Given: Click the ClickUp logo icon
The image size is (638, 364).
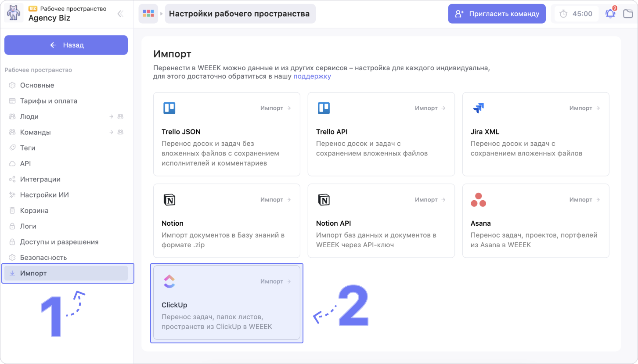Looking at the screenshot, I should (x=169, y=281).
